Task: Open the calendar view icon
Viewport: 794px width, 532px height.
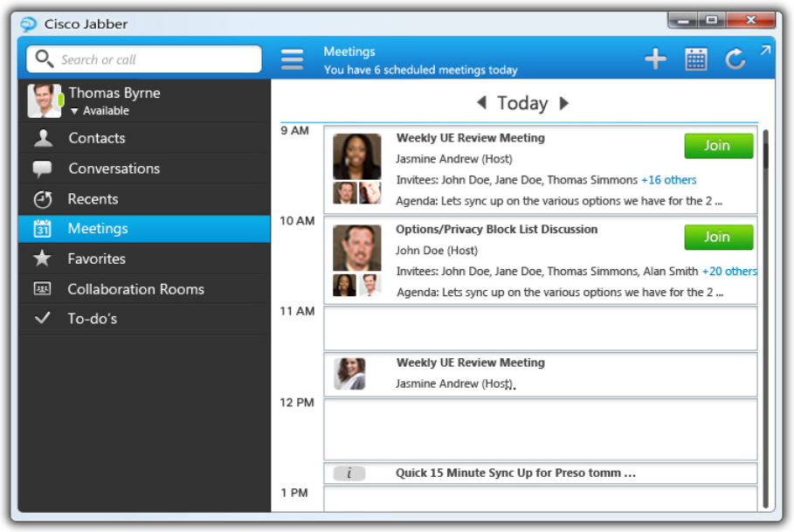Action: pyautogui.click(x=696, y=59)
